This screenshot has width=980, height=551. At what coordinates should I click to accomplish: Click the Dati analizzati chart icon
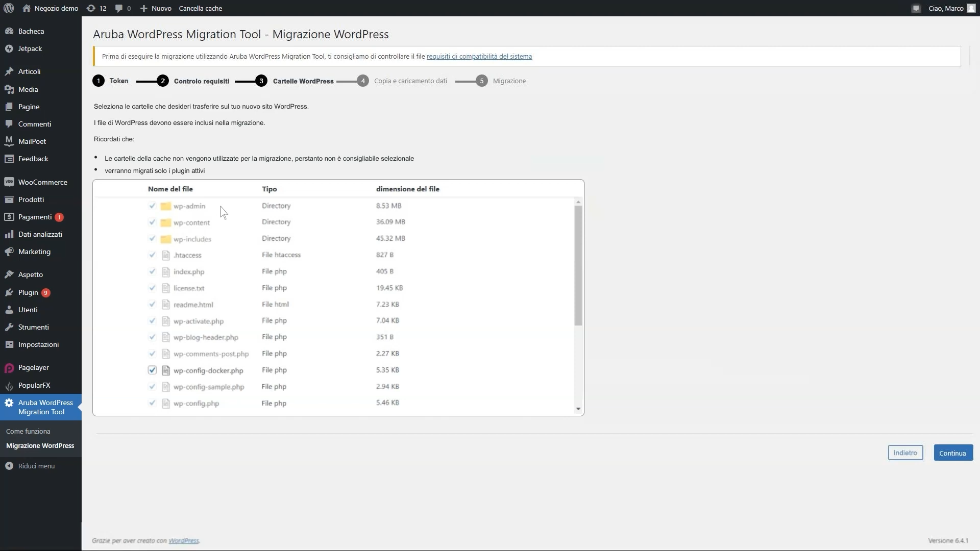pos(9,234)
